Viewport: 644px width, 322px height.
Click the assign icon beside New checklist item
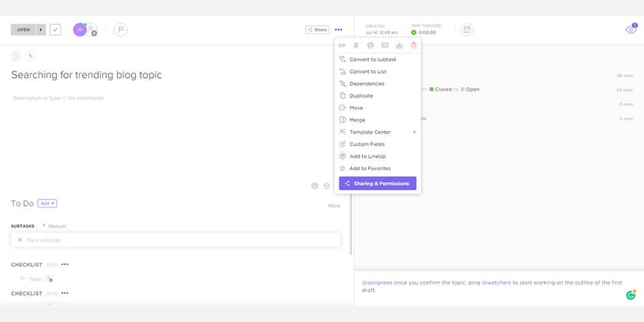coord(49,279)
